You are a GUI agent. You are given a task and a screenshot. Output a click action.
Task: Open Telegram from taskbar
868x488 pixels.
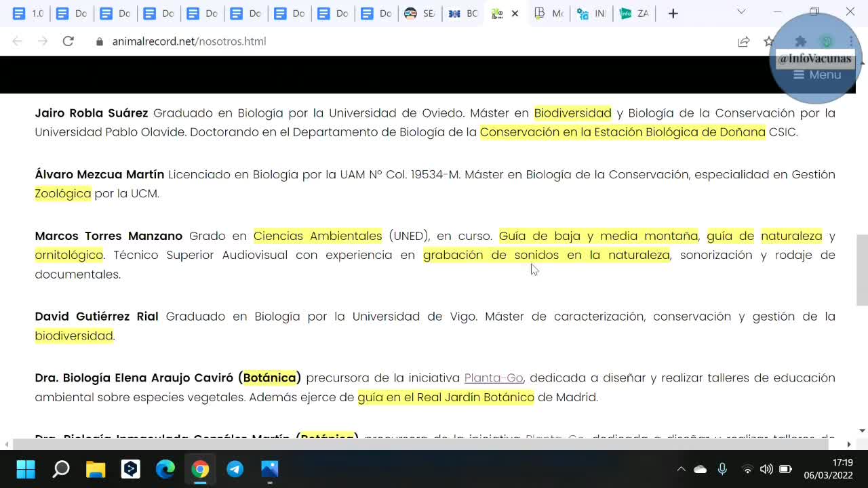click(x=235, y=469)
